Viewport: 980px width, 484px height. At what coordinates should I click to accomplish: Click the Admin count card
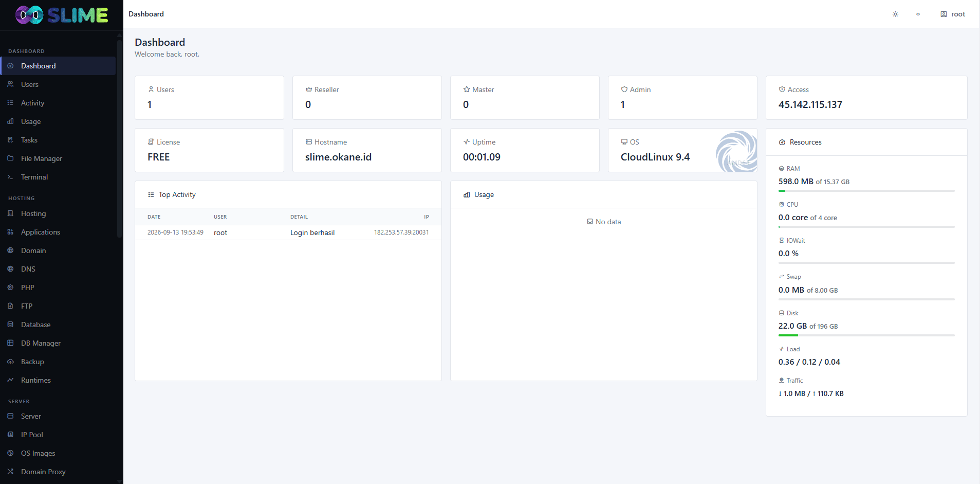click(682, 98)
